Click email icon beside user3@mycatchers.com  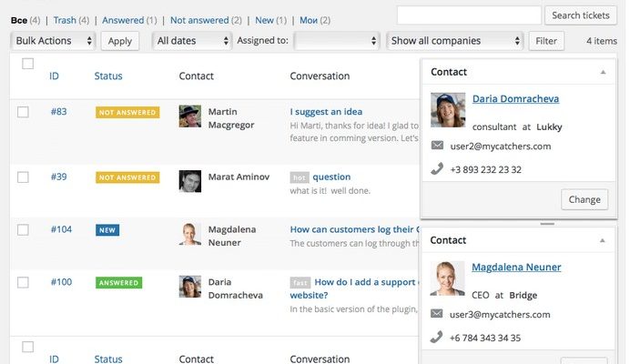(437, 314)
